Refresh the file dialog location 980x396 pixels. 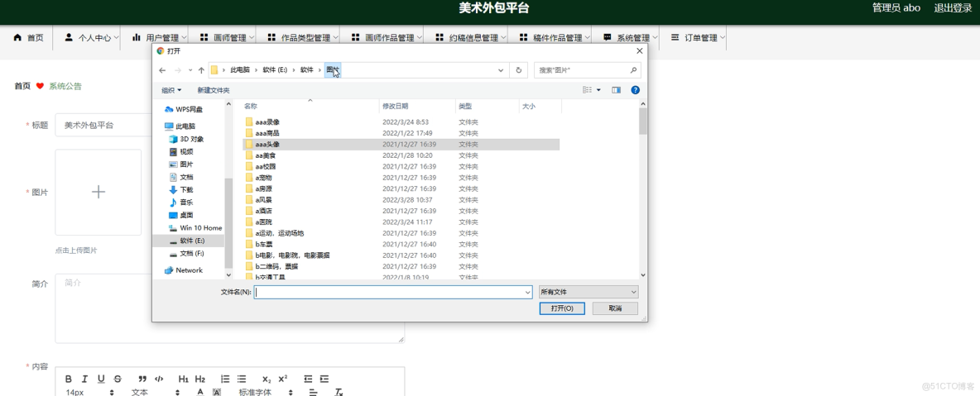click(519, 70)
